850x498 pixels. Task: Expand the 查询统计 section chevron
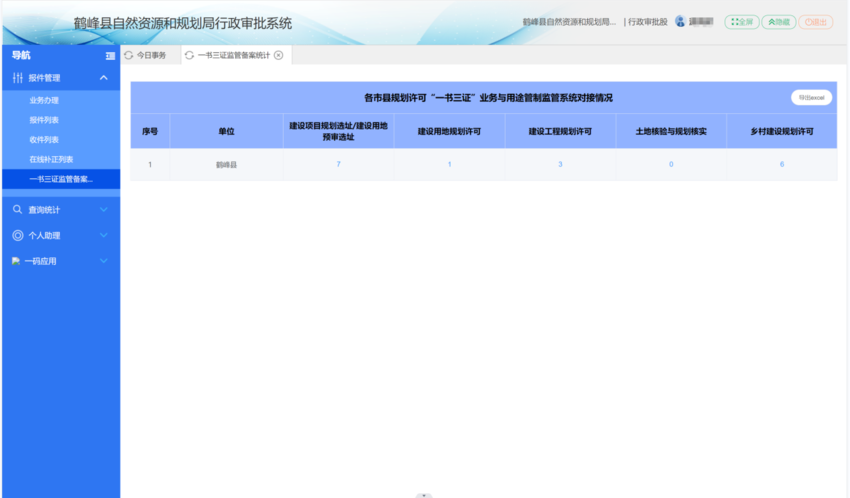tap(104, 210)
